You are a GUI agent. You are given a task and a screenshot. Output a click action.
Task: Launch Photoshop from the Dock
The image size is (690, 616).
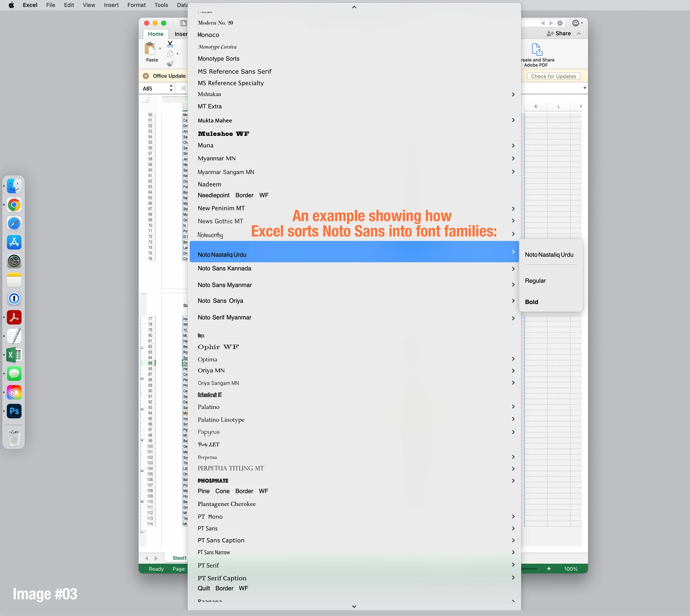point(14,411)
